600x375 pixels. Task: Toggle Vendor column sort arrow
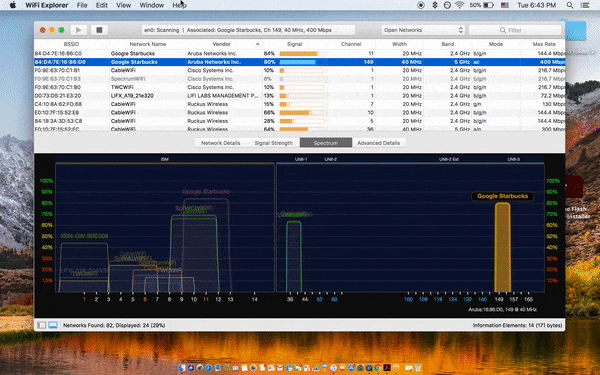[x=258, y=44]
